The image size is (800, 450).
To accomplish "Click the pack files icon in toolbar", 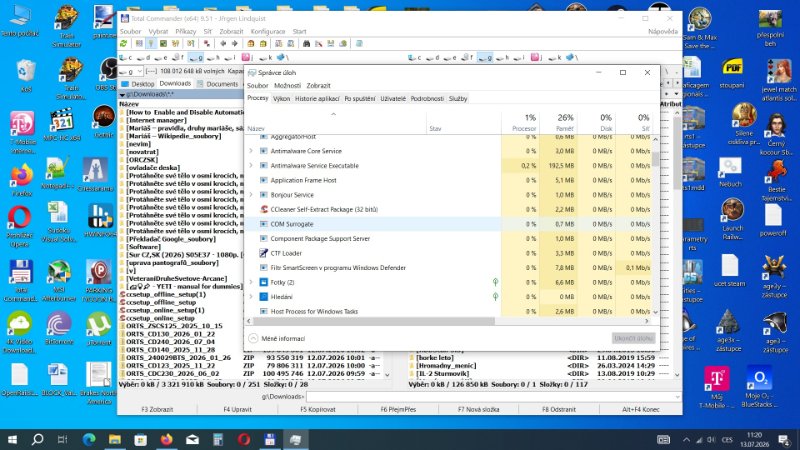I will point(251,44).
